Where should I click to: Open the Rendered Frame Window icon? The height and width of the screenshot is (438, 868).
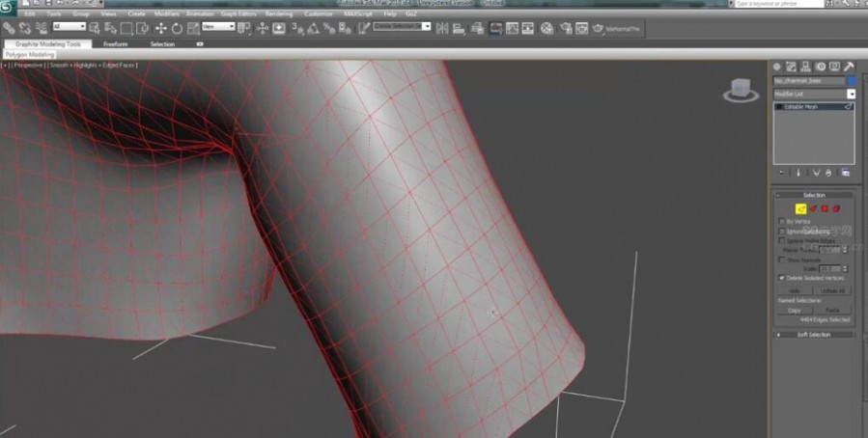click(x=582, y=28)
